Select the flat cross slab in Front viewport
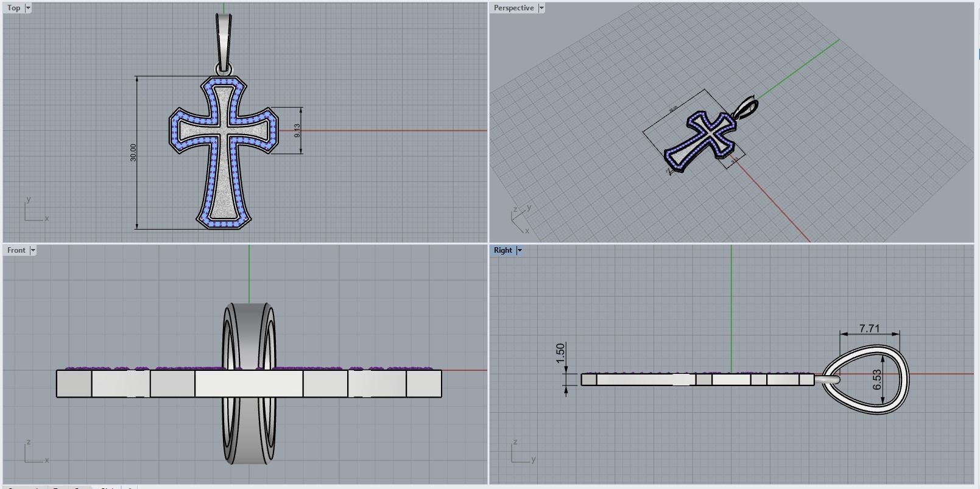Viewport: 980px width, 489px height. pos(249,384)
